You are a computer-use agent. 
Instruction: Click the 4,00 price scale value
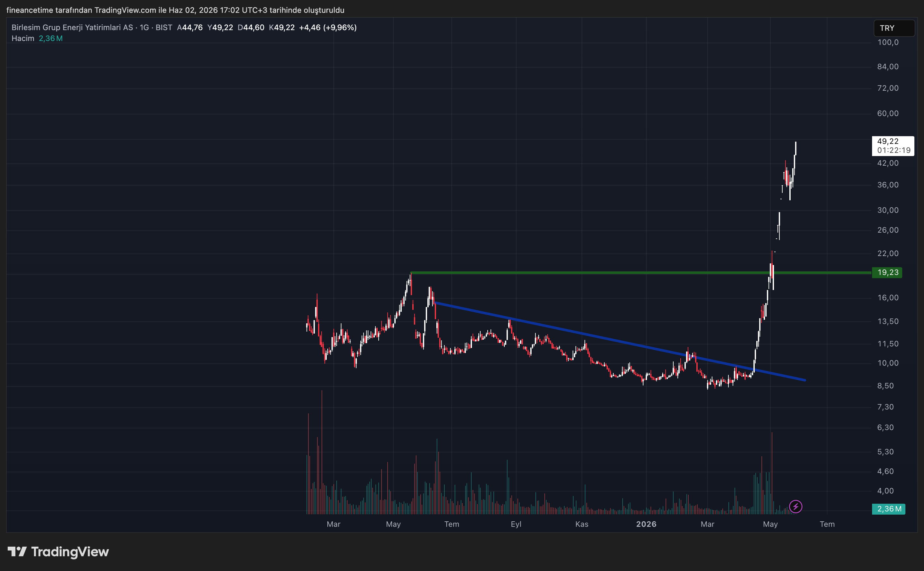886,491
